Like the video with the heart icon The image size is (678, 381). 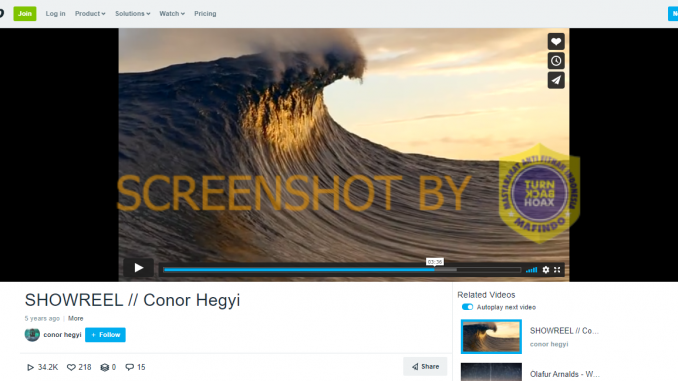[556, 42]
